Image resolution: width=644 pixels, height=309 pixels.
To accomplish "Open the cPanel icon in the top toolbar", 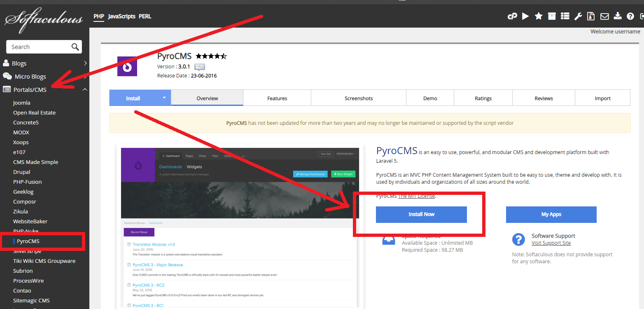I will tap(512, 16).
